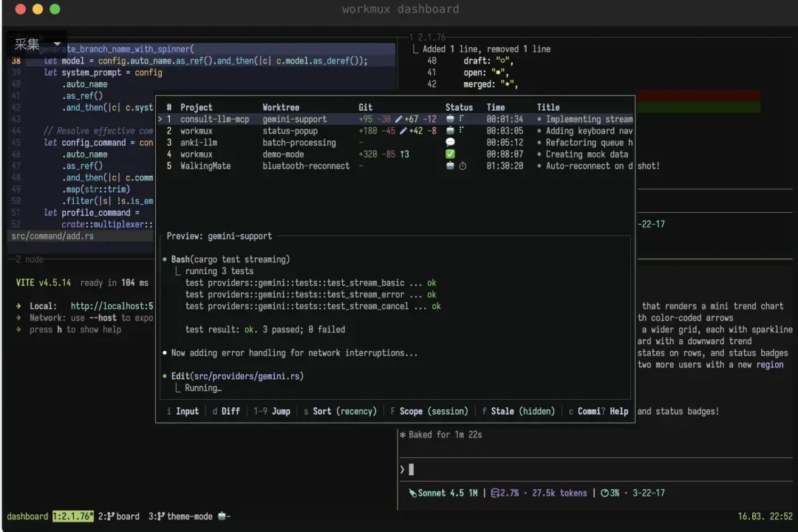Click the pencil icon in status-popup Git column
This screenshot has height=532, width=798.
pos(403,131)
